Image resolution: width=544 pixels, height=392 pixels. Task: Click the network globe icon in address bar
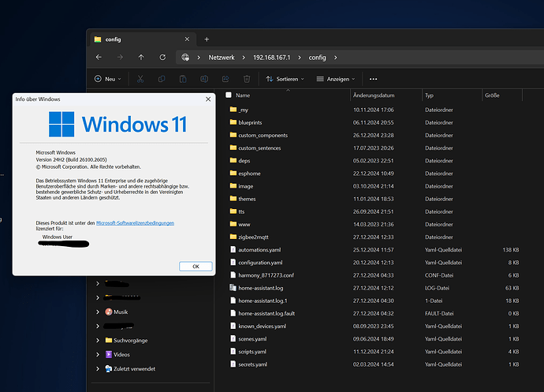click(x=185, y=58)
